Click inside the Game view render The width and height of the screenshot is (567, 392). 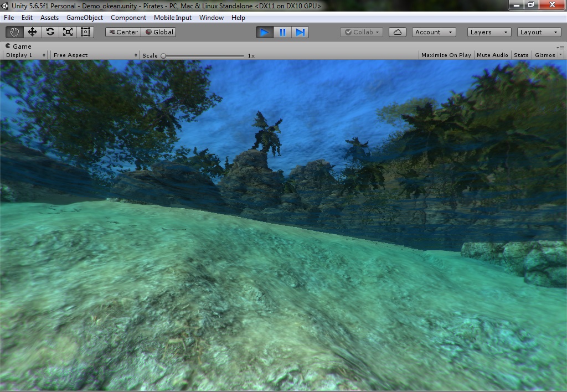pos(283,225)
